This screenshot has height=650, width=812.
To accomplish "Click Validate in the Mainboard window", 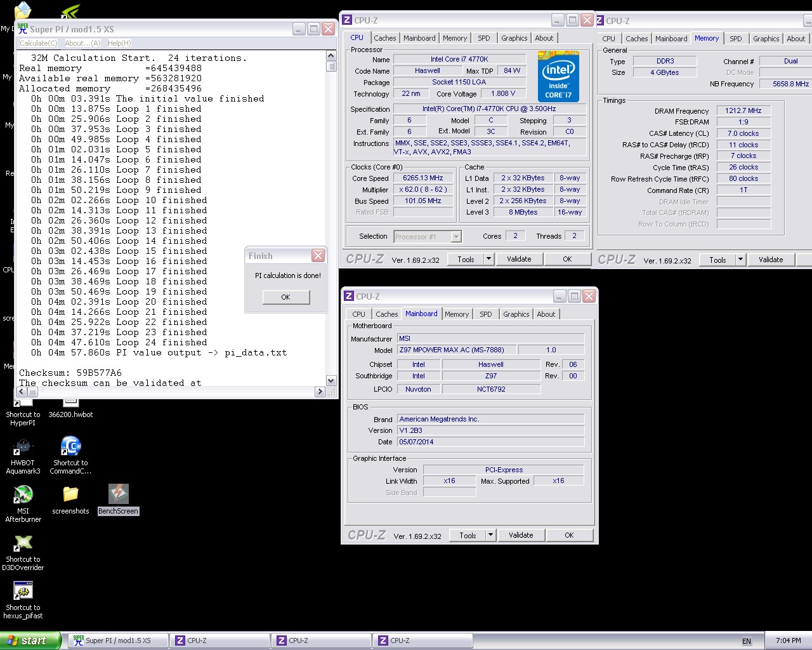I will pyautogui.click(x=521, y=535).
